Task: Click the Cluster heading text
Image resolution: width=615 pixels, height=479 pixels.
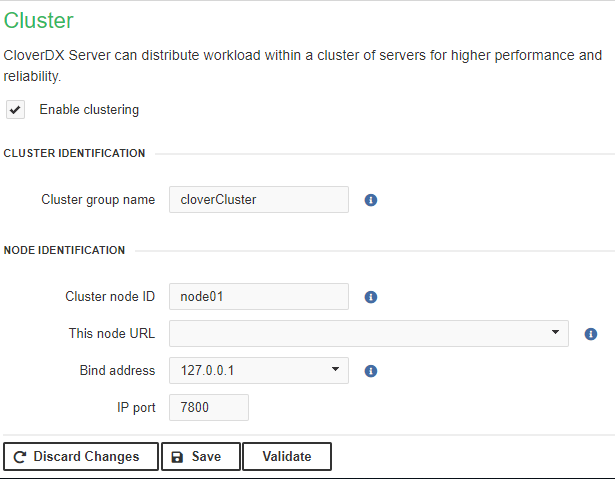Action: pos(38,20)
